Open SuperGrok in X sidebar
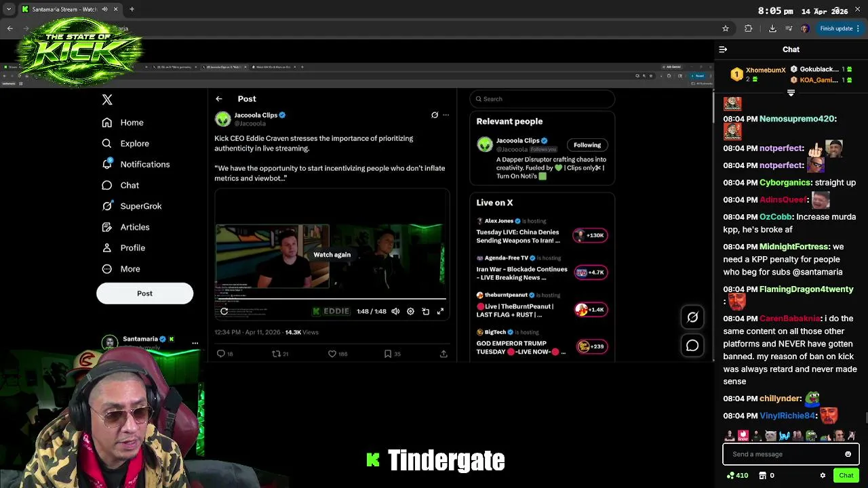 (132, 206)
